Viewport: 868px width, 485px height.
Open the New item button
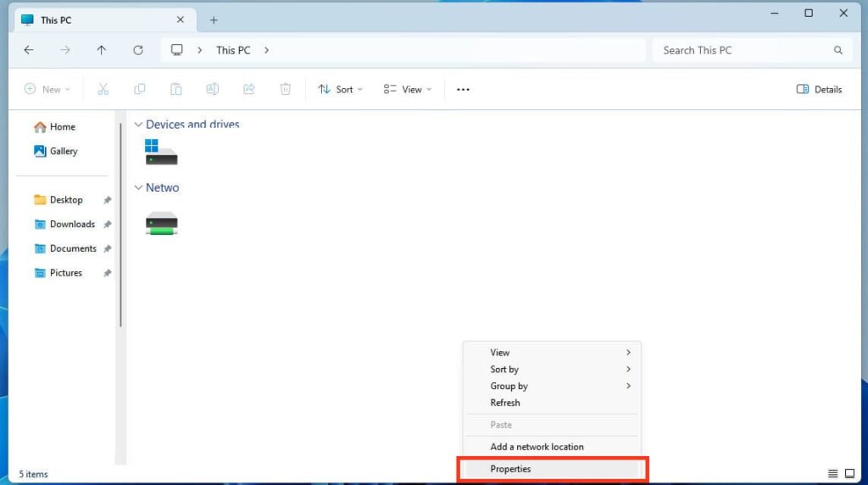pos(47,89)
